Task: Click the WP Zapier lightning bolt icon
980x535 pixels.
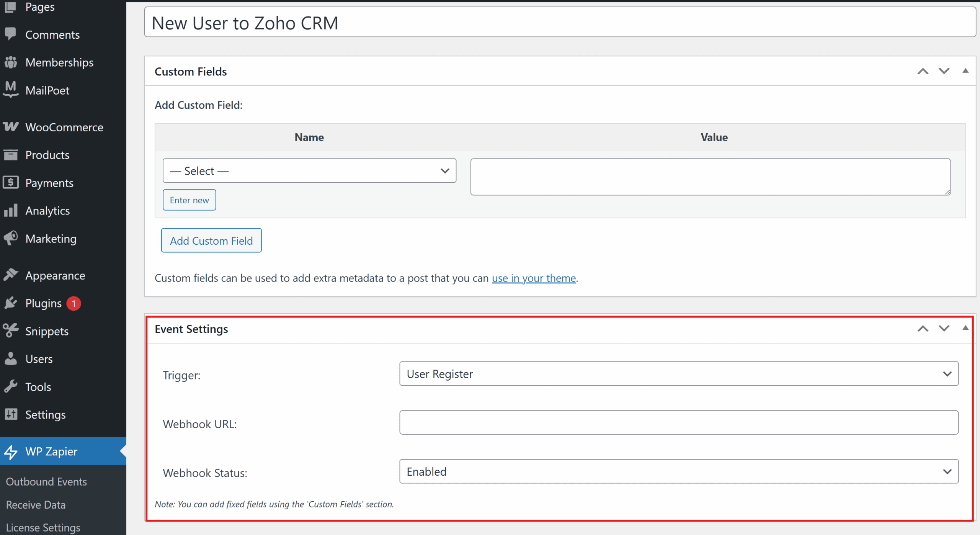Action: click(x=11, y=452)
